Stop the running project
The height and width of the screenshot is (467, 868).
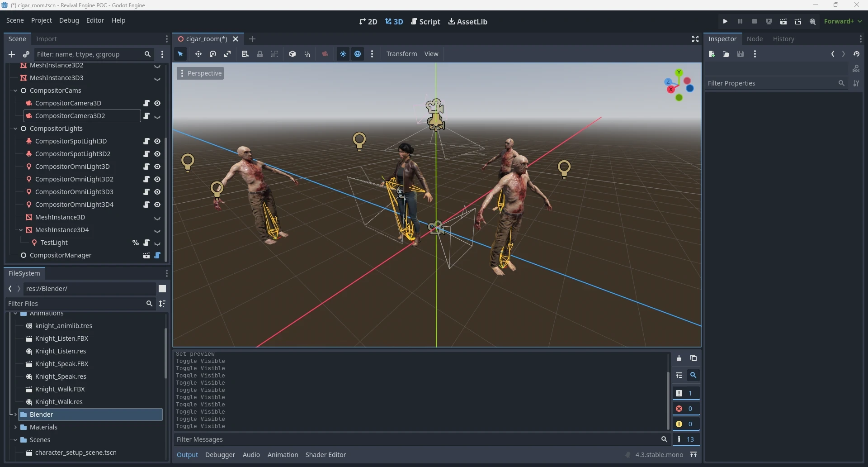pyautogui.click(x=755, y=21)
